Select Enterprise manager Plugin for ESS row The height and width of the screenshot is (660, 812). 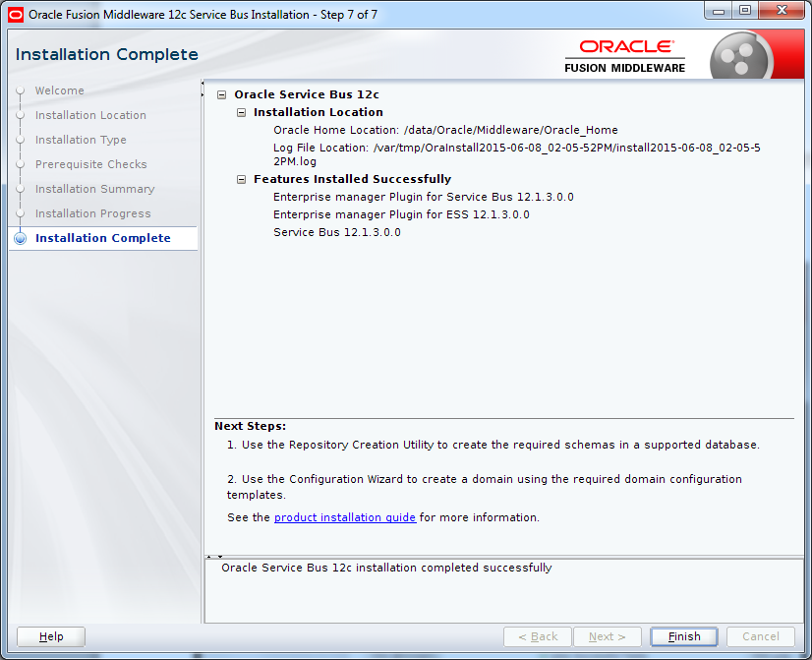(401, 214)
